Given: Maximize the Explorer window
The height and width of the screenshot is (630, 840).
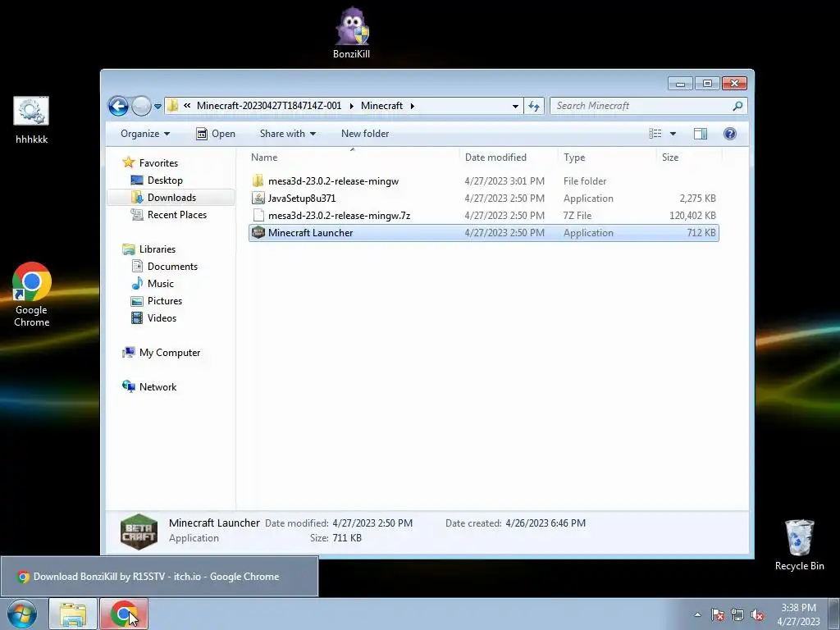Looking at the screenshot, I should click(707, 84).
